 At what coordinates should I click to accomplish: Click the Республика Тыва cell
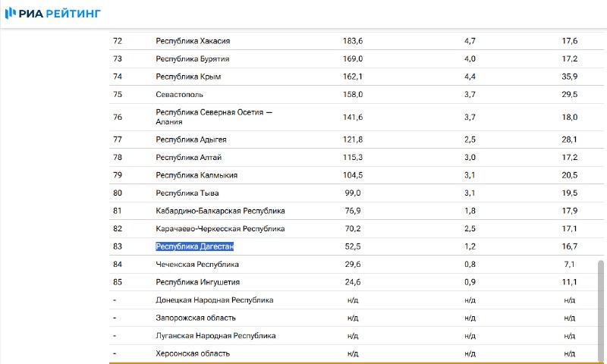[x=187, y=193]
